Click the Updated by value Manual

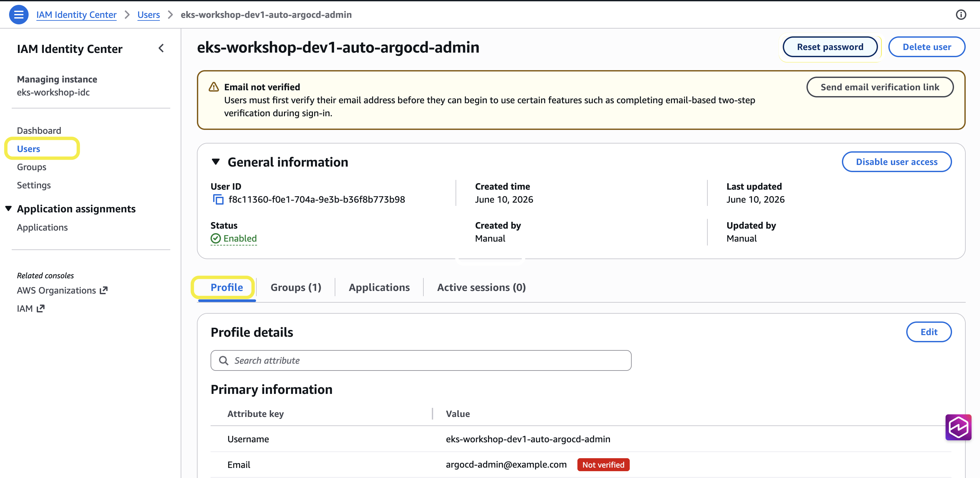741,238
